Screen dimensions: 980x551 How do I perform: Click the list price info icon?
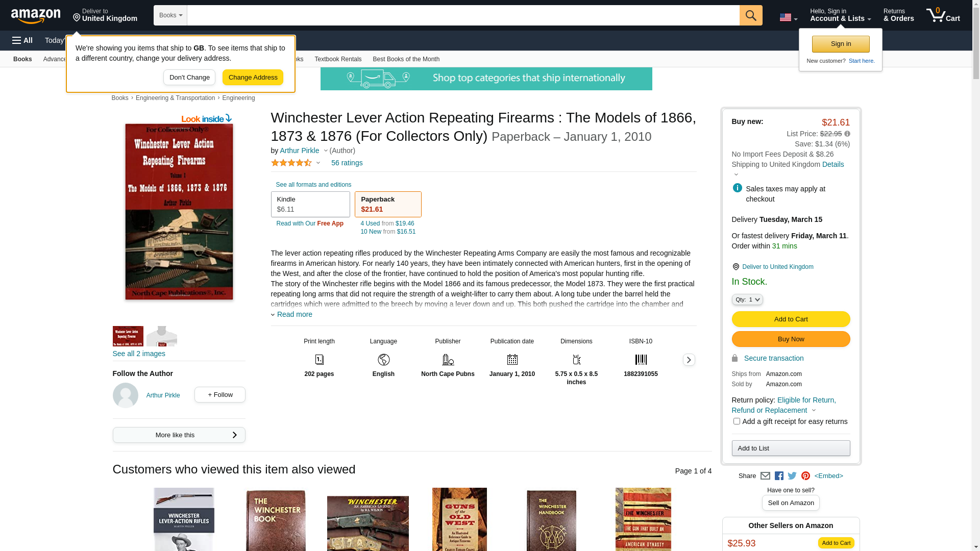click(x=847, y=134)
